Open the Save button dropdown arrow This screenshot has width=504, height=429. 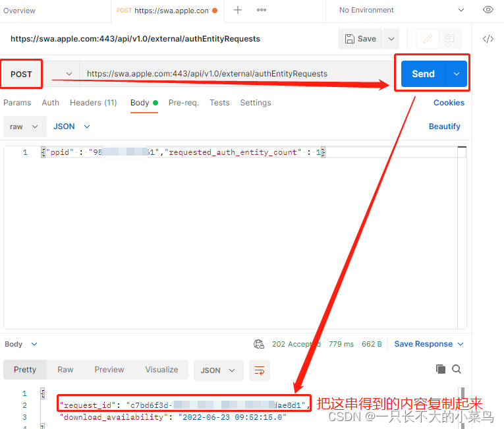coord(391,39)
